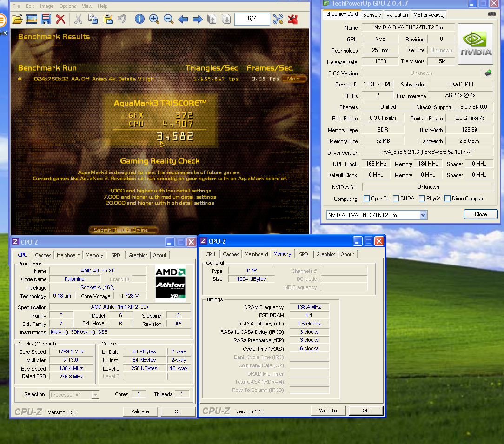Jump to next page icon in viewer toolbar
The width and height of the screenshot is (504, 444).
[226, 19]
